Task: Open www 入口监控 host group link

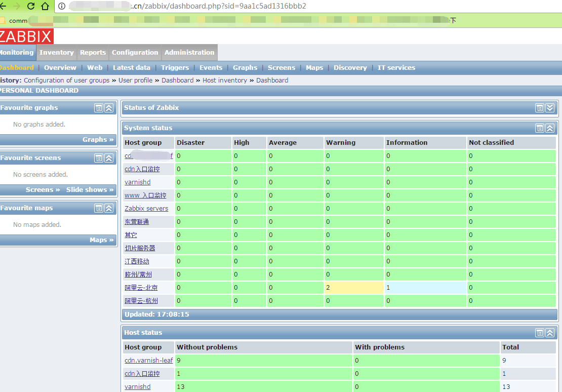Action: pos(145,195)
